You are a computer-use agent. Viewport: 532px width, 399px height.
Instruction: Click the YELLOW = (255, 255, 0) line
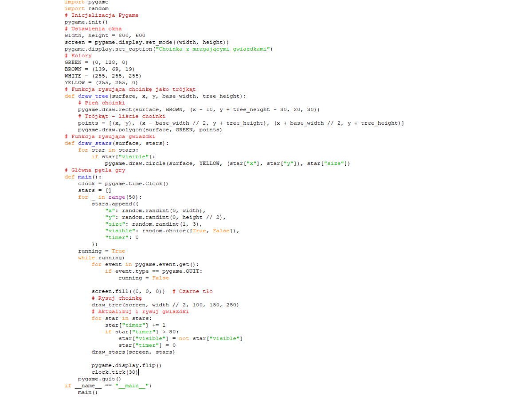pos(101,82)
